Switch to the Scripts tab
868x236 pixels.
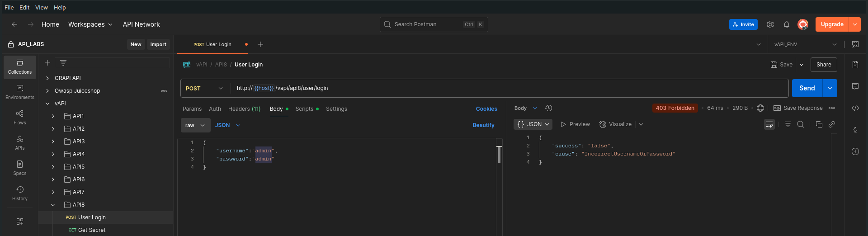[307, 109]
